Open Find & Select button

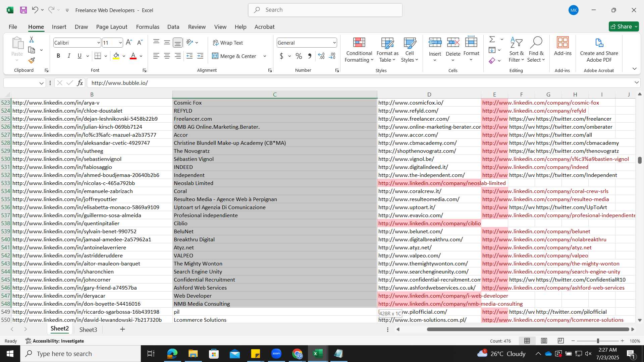coord(536,50)
